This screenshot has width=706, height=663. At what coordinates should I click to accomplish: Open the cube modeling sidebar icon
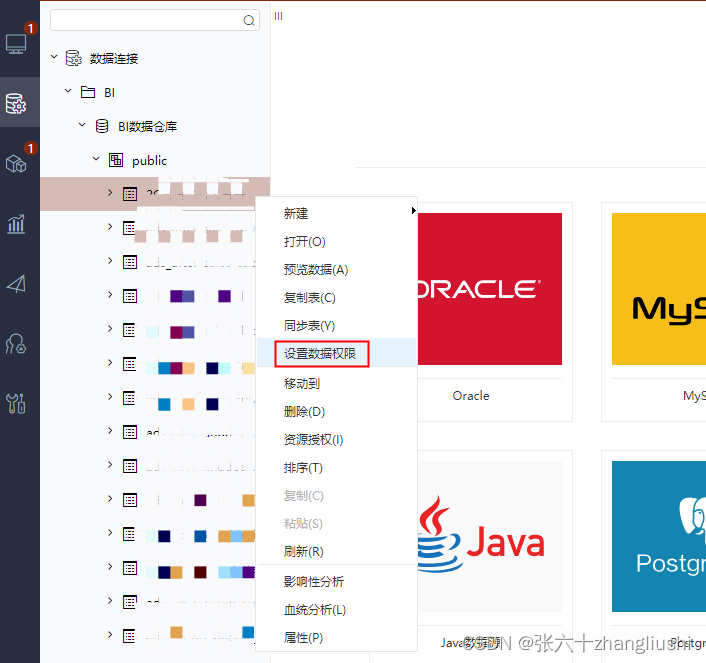coord(16,163)
